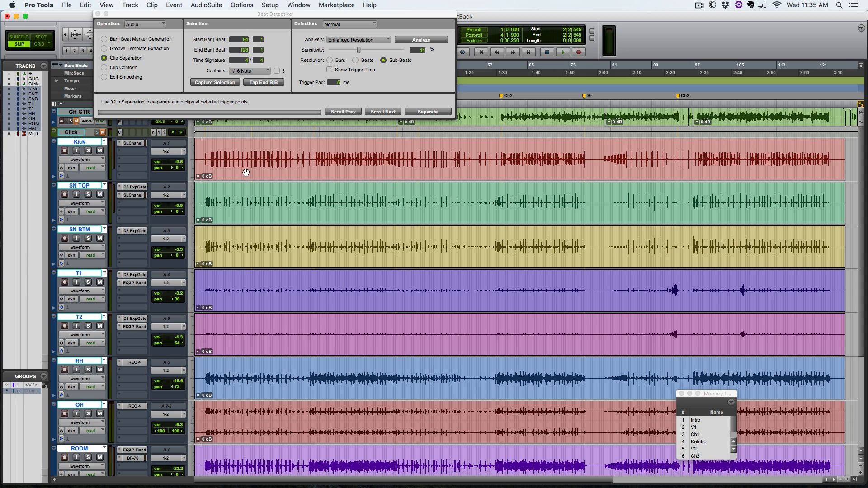Viewport: 868px width, 488px height.
Task: Open Memory Locations window options menu
Action: click(731, 402)
